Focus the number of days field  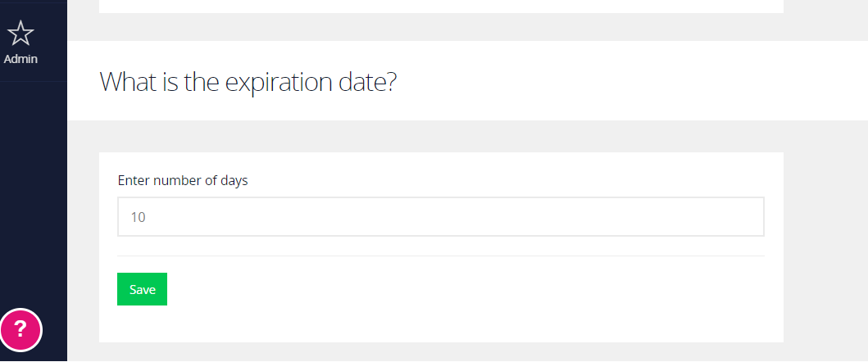click(x=441, y=216)
